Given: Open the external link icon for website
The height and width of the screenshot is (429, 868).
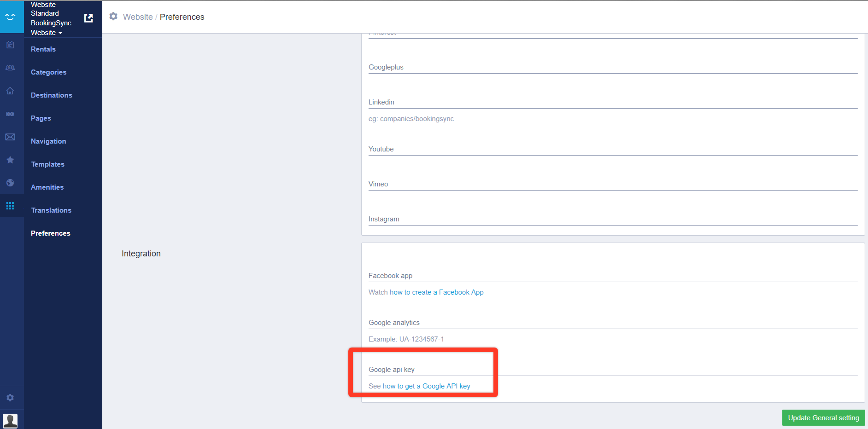Looking at the screenshot, I should pos(88,18).
